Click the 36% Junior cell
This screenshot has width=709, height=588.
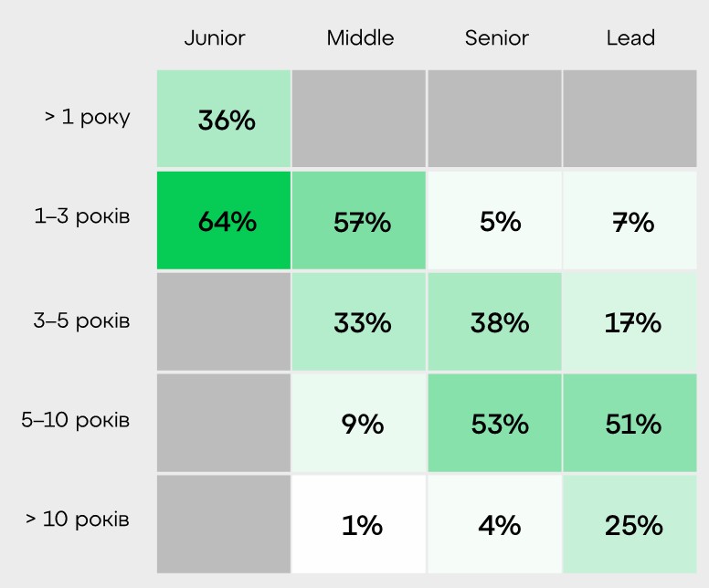[x=224, y=120]
